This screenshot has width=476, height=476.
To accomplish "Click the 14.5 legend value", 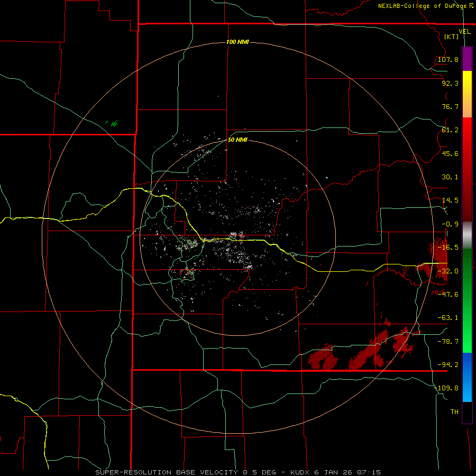I will pyautogui.click(x=450, y=200).
